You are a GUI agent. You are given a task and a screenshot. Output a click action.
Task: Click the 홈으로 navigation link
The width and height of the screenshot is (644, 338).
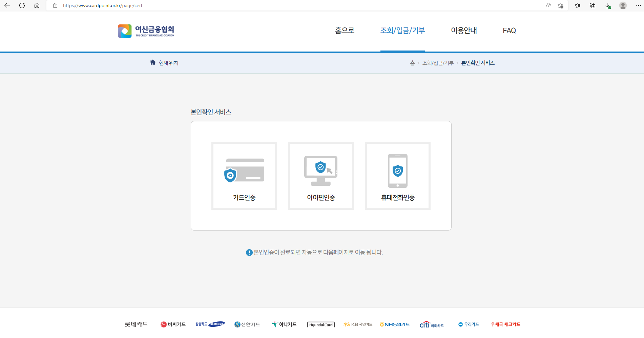[344, 31]
